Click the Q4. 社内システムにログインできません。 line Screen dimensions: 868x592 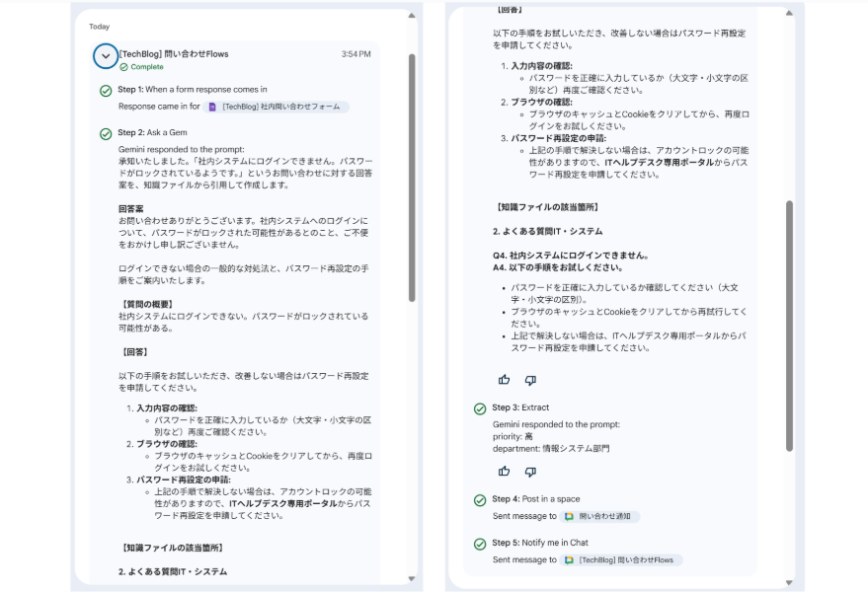pyautogui.click(x=571, y=256)
